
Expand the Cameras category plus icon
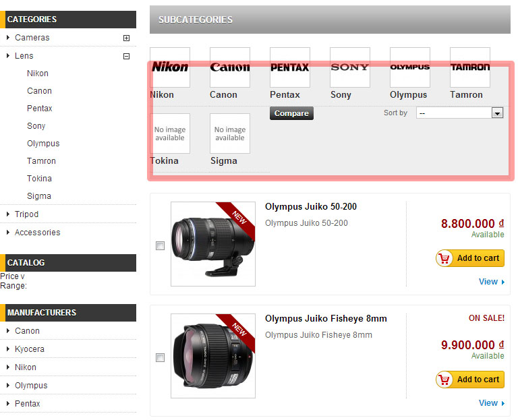(x=126, y=38)
